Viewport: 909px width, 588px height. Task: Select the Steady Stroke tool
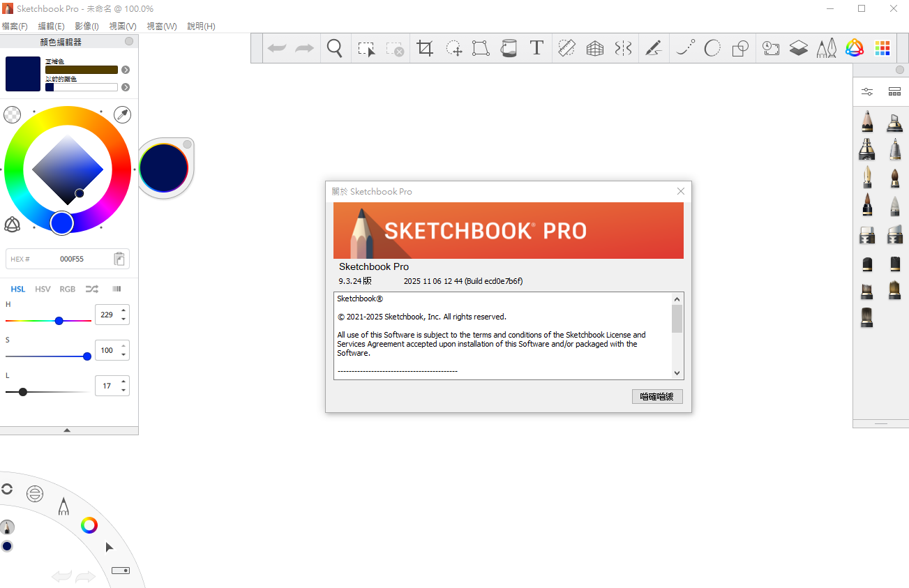653,48
